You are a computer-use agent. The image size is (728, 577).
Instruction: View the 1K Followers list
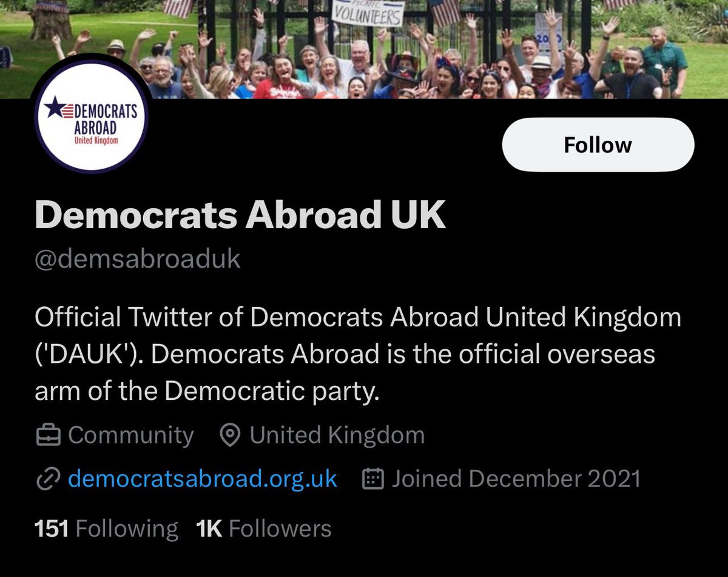264,528
